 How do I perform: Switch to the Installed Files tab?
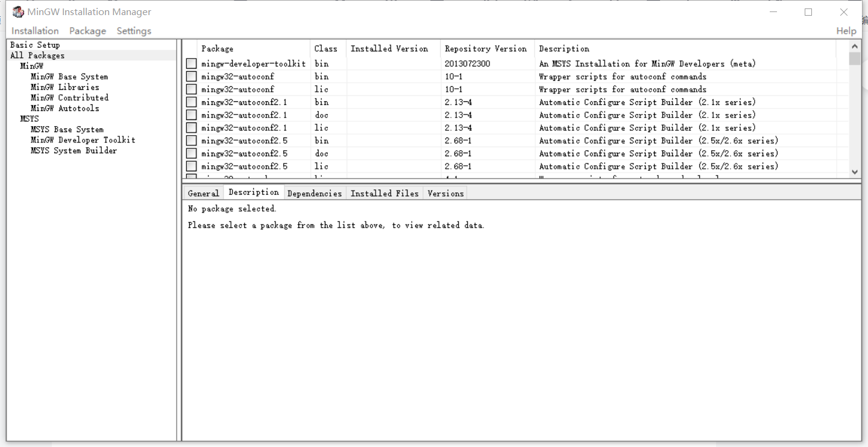(384, 193)
